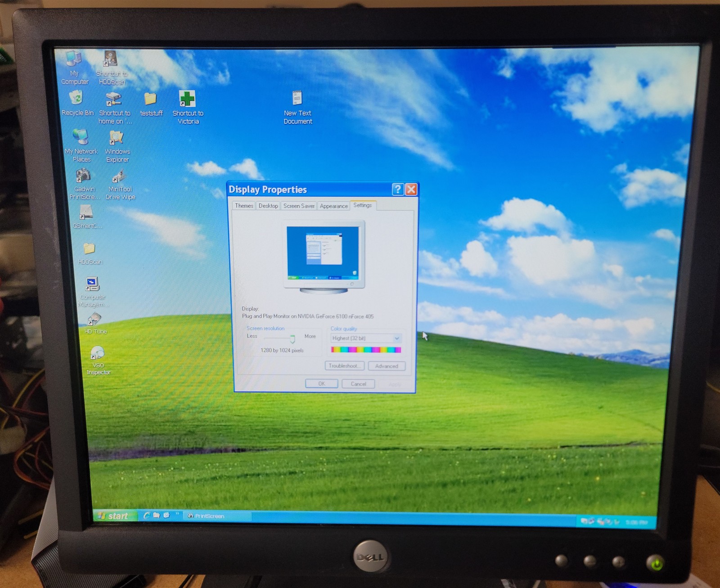The width and height of the screenshot is (720, 588).
Task: Cancel the Display Properties dialog
Action: click(x=358, y=384)
